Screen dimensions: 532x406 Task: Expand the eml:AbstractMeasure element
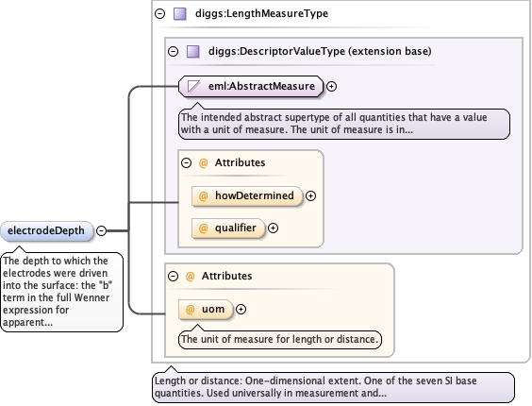[331, 86]
